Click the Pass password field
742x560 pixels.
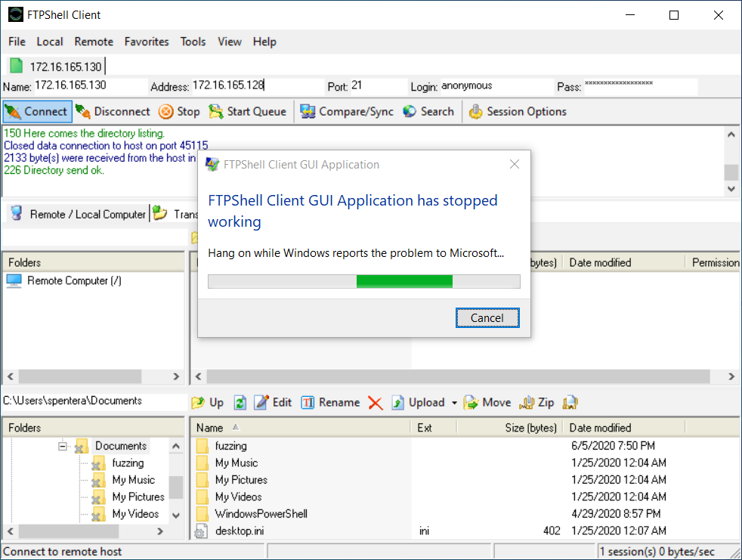click(640, 85)
